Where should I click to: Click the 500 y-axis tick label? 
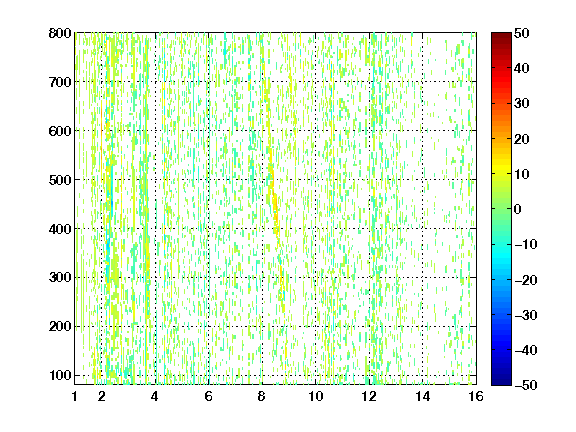pyautogui.click(x=60, y=180)
